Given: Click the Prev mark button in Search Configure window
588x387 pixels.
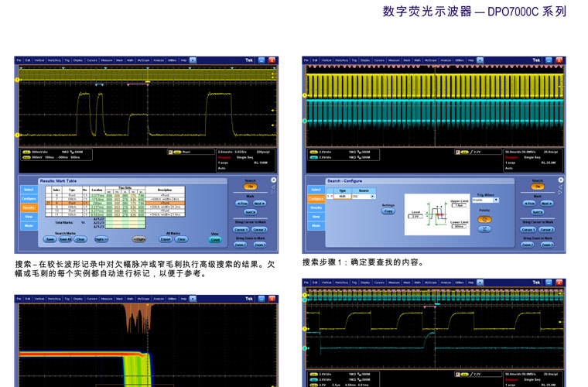Looking at the screenshot, I should [x=529, y=204].
